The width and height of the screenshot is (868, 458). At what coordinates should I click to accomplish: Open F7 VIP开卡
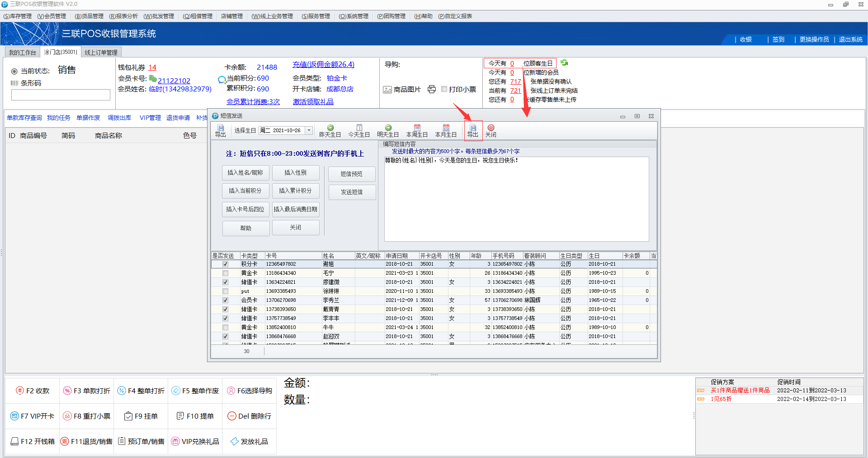click(33, 416)
